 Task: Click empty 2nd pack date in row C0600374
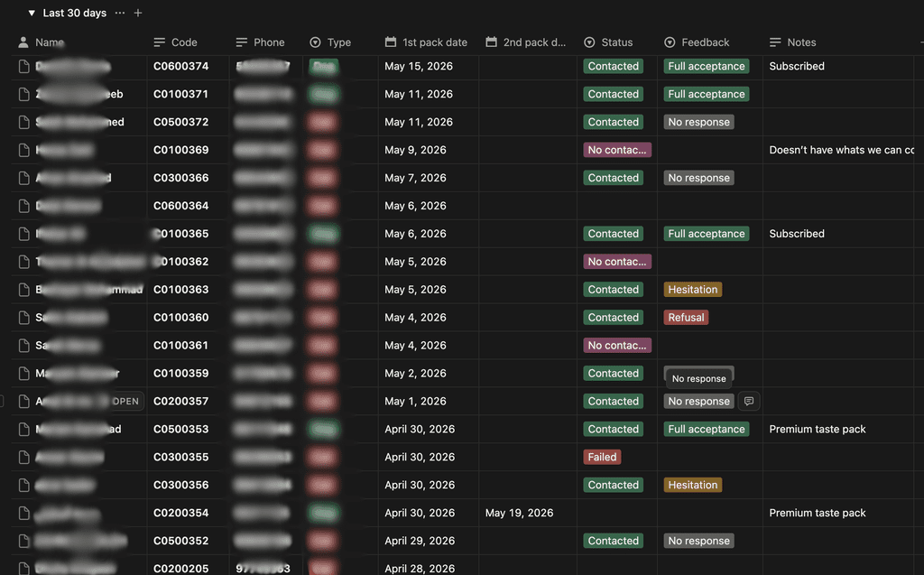point(528,66)
